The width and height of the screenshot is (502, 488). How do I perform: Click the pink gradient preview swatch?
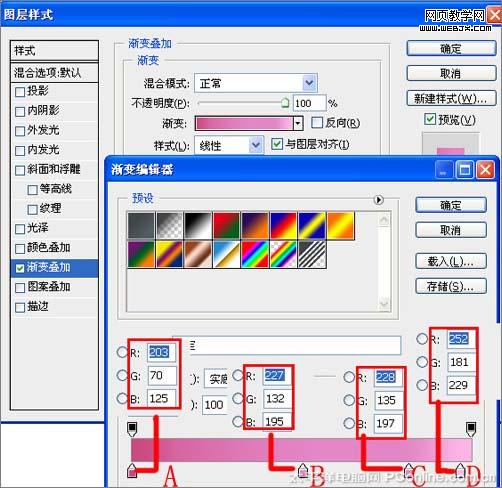click(244, 124)
